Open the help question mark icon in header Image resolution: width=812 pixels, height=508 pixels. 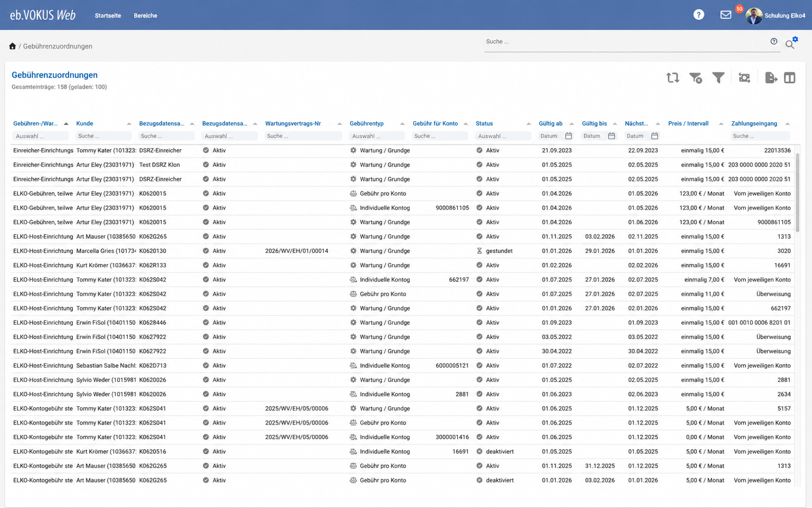click(x=698, y=15)
